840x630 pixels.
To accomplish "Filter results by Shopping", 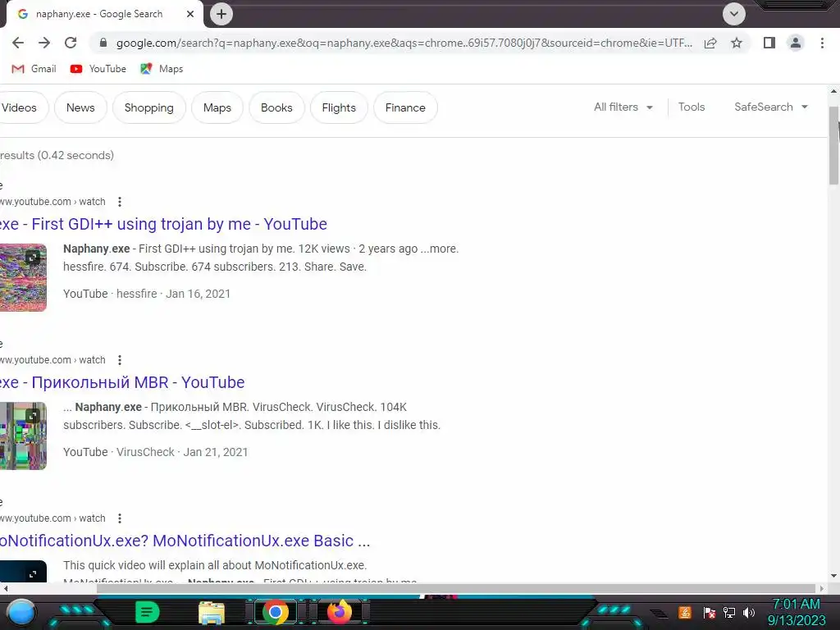I will [x=149, y=107].
